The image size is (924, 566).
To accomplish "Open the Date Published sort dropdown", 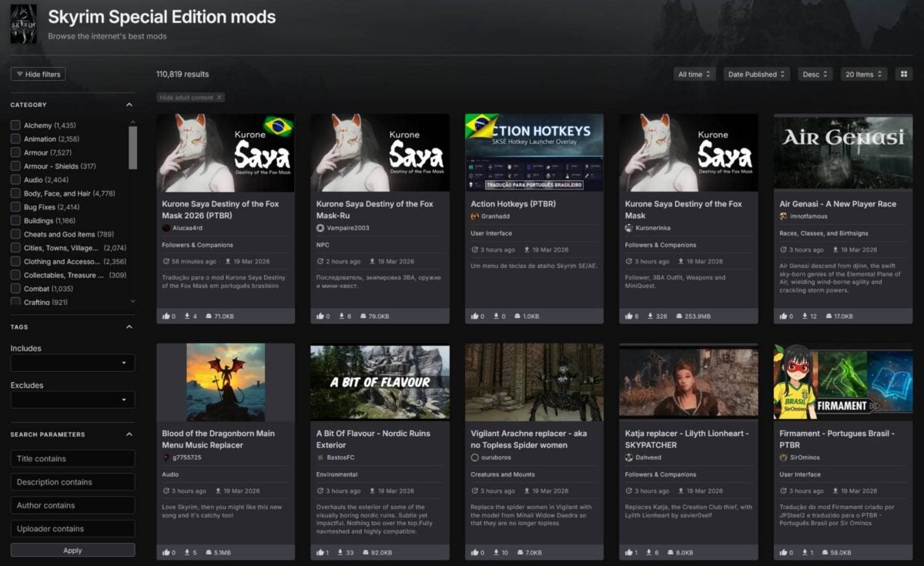I will click(757, 74).
